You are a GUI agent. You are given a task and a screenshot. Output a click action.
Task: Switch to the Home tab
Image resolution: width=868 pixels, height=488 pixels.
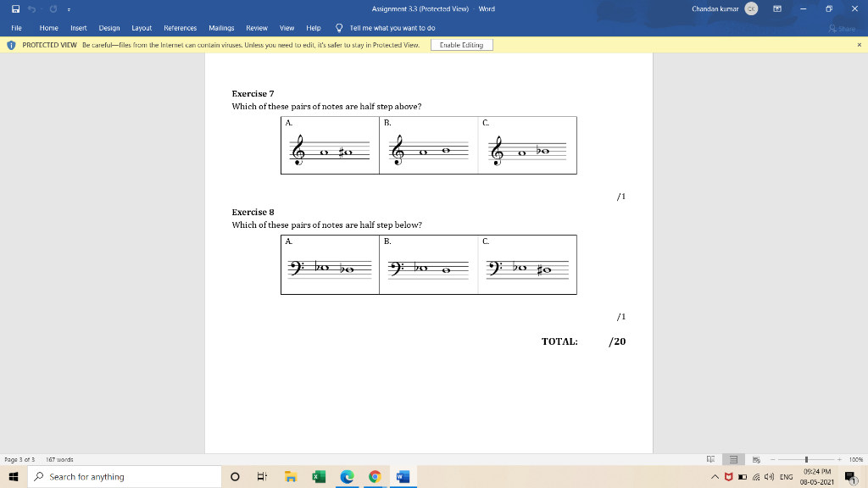(x=48, y=28)
